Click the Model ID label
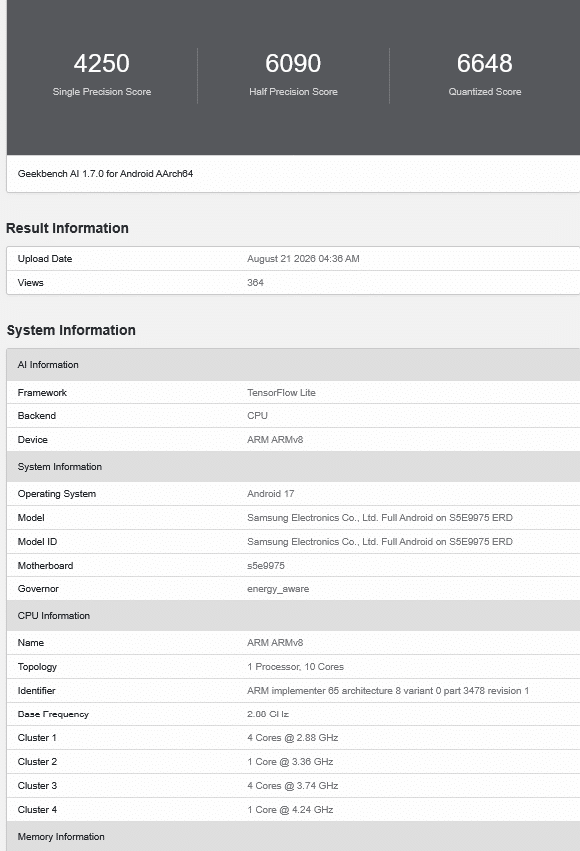 click(x=37, y=542)
